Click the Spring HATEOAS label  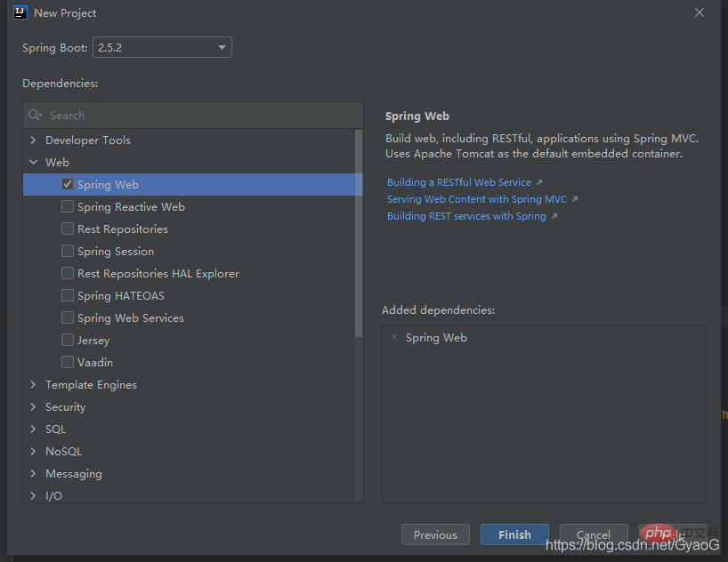(121, 296)
